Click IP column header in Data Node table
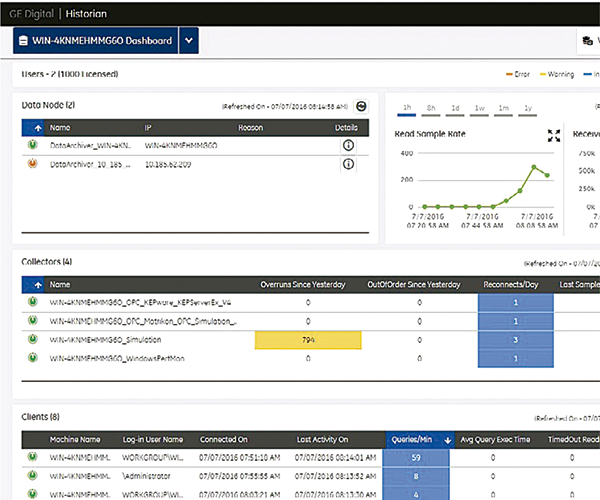This screenshot has height=500, width=600. pyautogui.click(x=148, y=128)
